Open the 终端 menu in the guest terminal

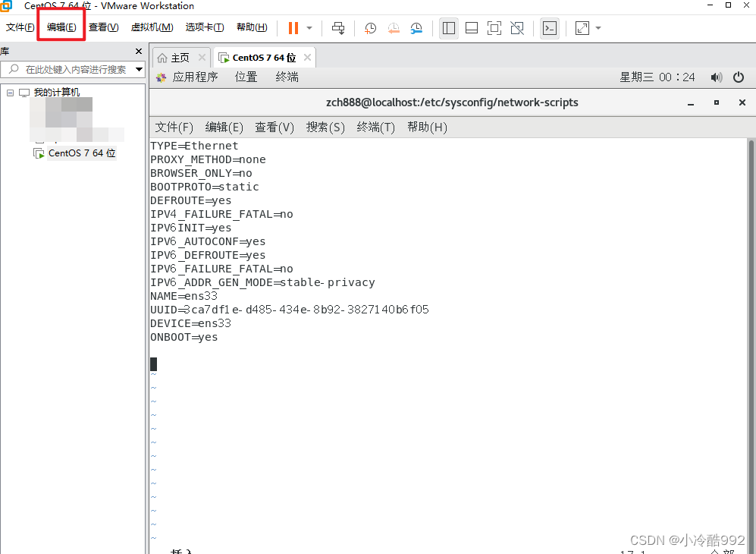[x=375, y=127]
